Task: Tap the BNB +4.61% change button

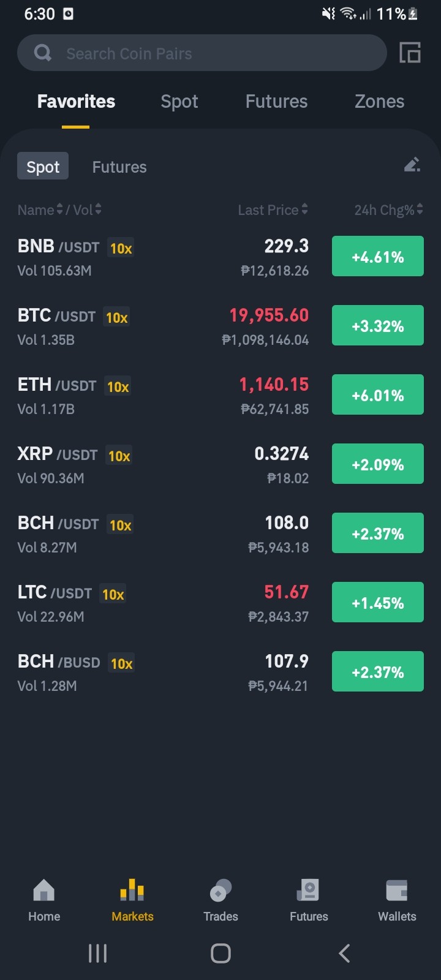Action: tap(378, 256)
